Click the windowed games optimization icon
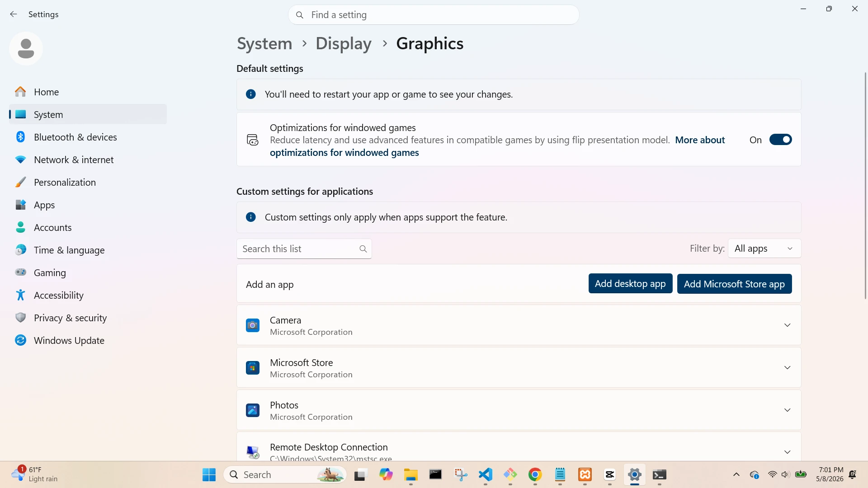 click(252, 140)
